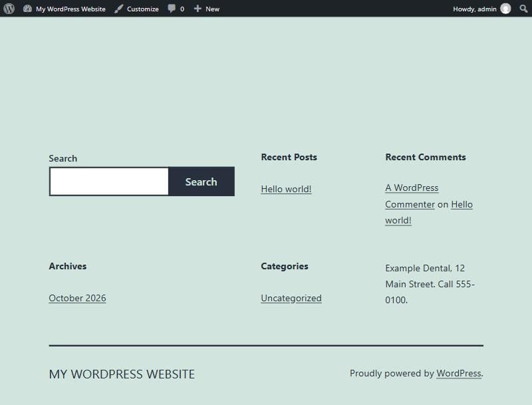Open the Hello world! recent post link
The image size is (532, 405).
pyautogui.click(x=286, y=189)
